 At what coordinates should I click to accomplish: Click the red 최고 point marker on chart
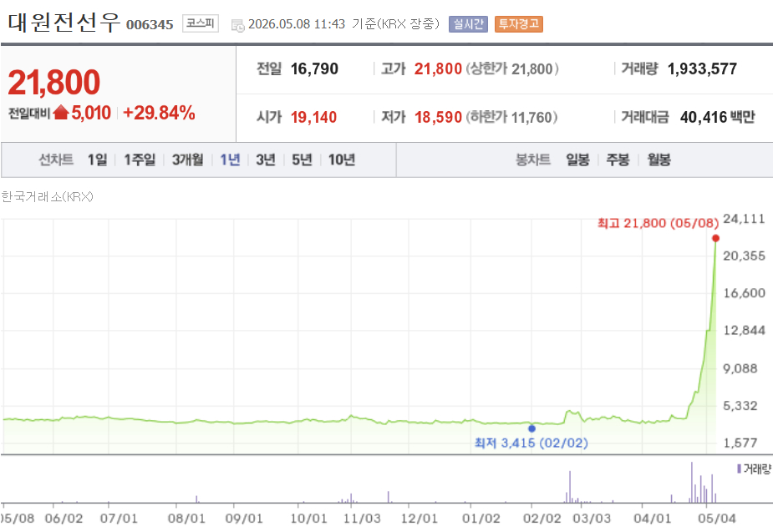click(x=716, y=238)
